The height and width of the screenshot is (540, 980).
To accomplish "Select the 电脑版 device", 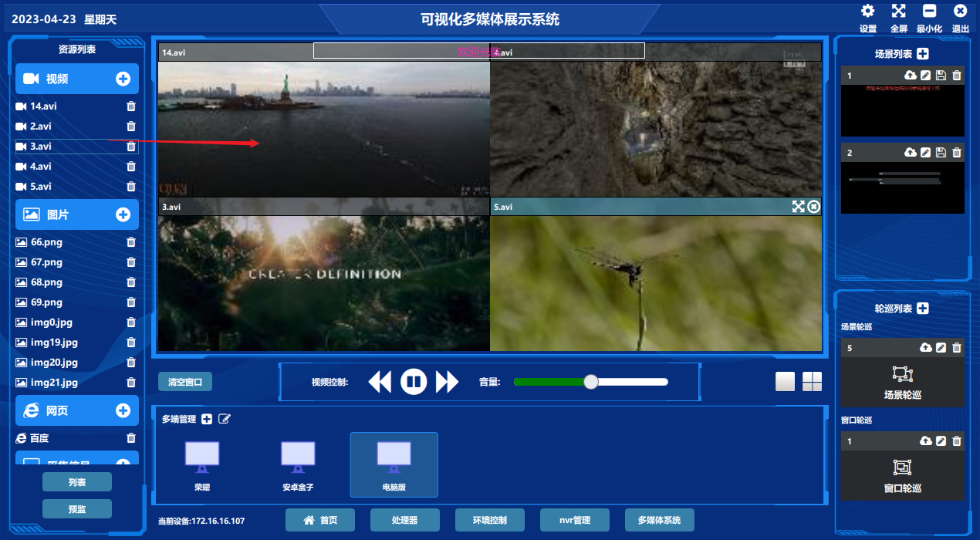I will pos(394,465).
